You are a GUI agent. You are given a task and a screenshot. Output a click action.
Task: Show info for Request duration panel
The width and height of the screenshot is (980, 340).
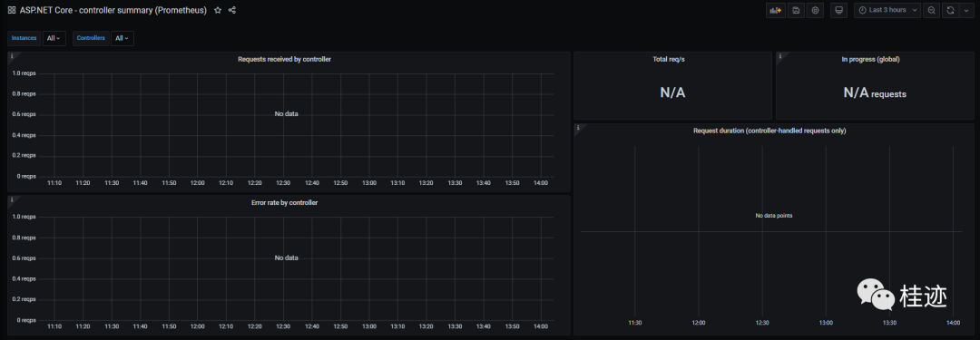point(577,128)
